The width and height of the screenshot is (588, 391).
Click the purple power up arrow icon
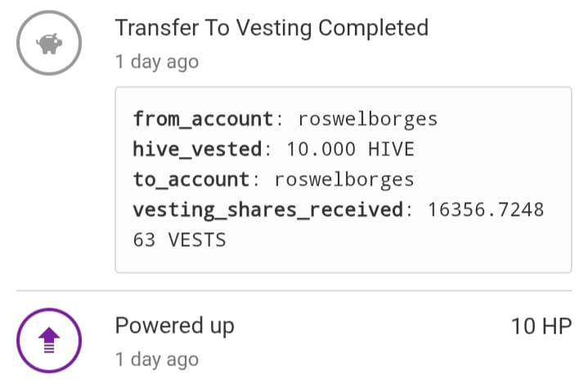(x=49, y=341)
